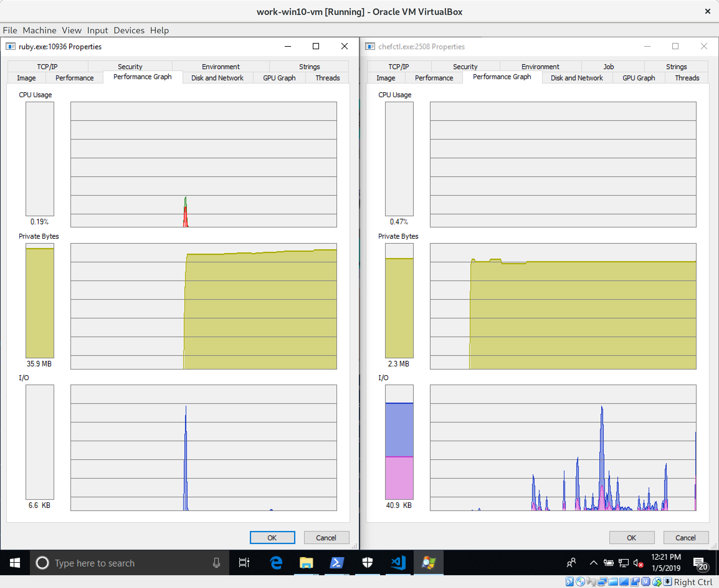Switch to the Threads tab in ruby.exe properties
Viewport: 719px width, 588px height.
coord(327,78)
